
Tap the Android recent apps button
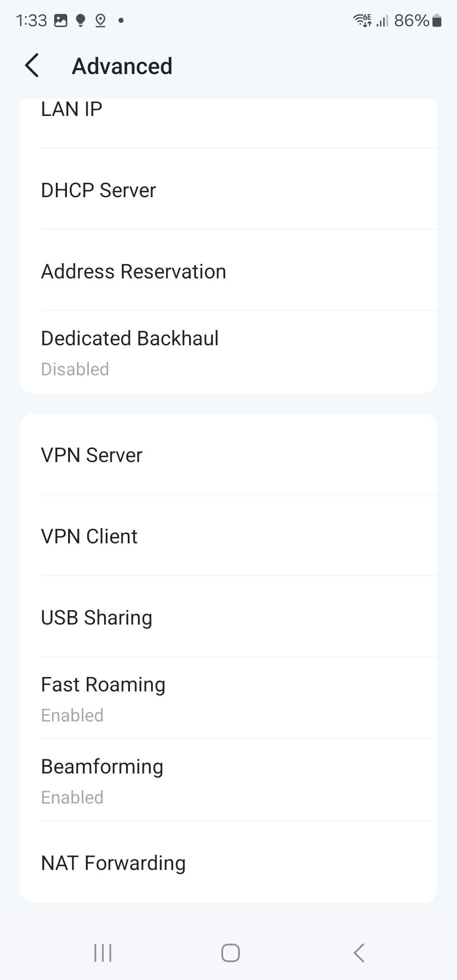103,953
